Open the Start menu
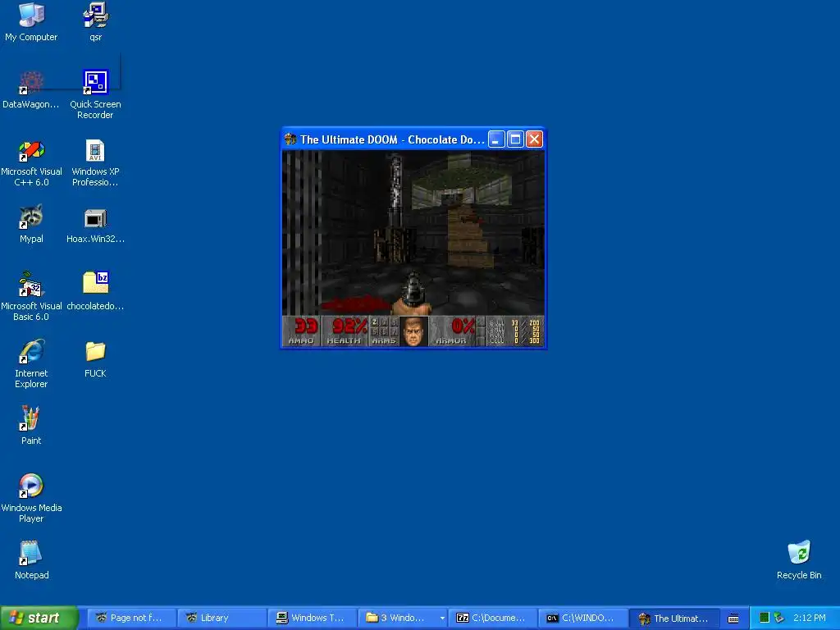The width and height of the screenshot is (840, 630). [x=39, y=618]
